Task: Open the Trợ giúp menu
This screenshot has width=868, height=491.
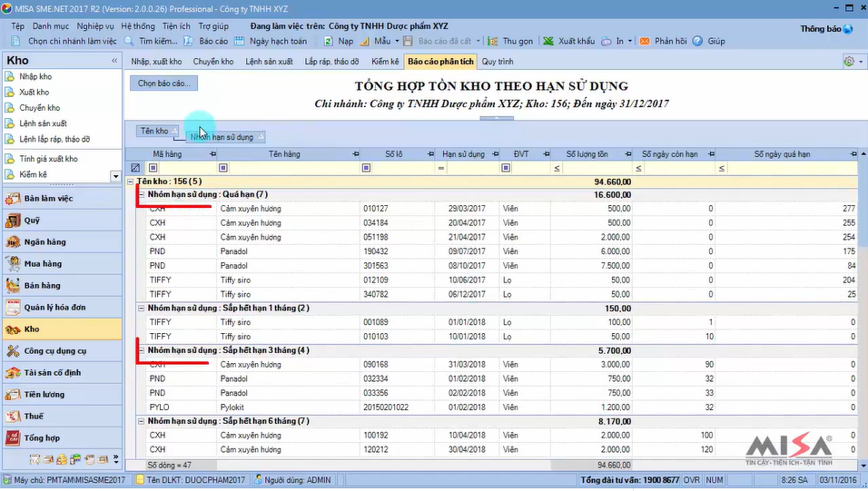Action: click(x=213, y=26)
